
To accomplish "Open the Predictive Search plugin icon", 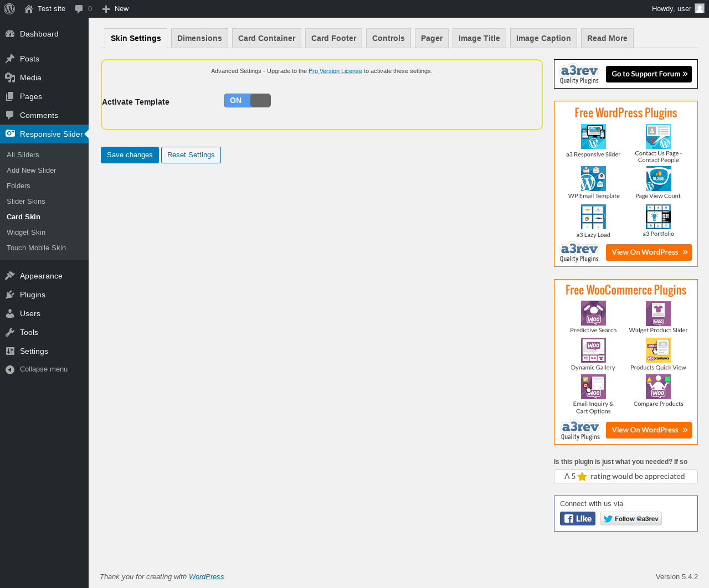I will coord(593,313).
